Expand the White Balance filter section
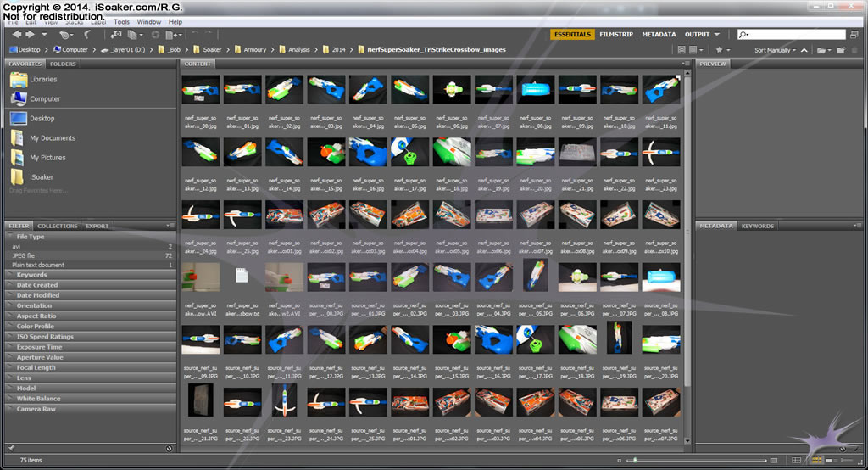 pos(91,399)
